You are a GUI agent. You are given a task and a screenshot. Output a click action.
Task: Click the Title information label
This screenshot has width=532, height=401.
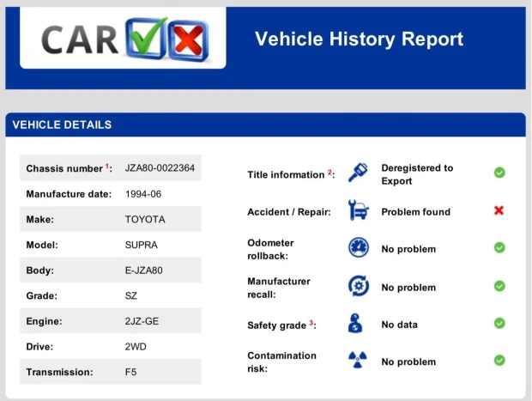click(x=291, y=174)
